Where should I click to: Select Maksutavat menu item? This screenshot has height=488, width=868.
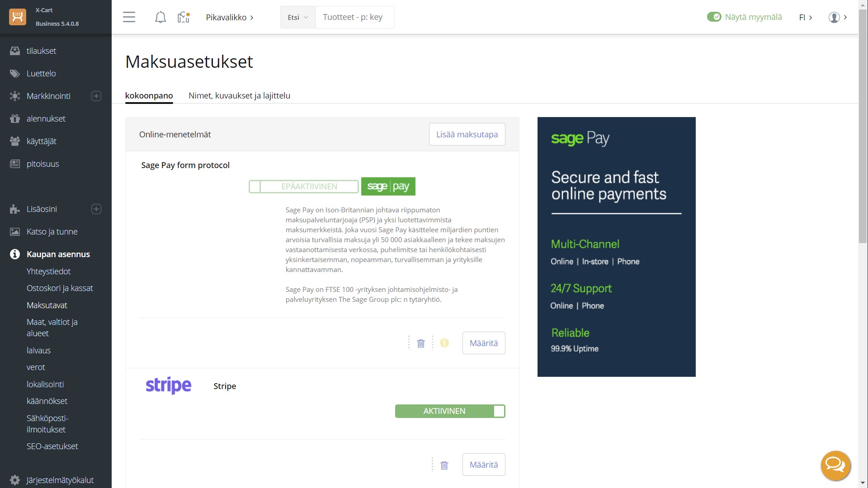coord(47,305)
